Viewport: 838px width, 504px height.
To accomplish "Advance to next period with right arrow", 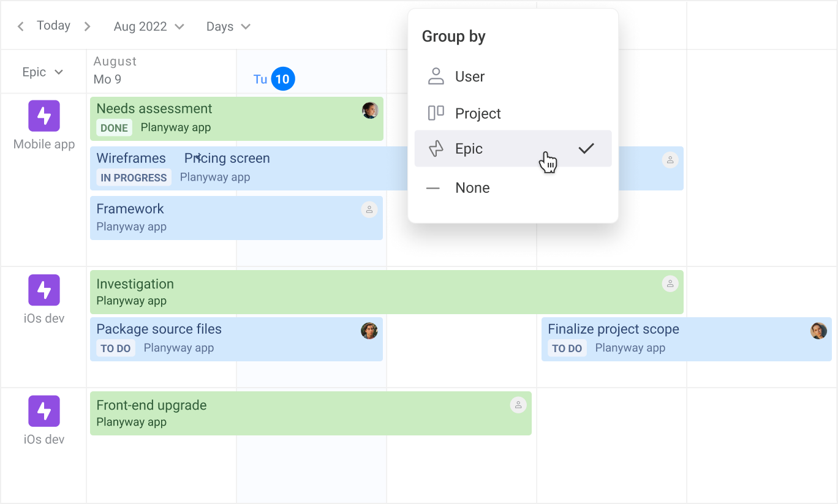I will point(87,26).
